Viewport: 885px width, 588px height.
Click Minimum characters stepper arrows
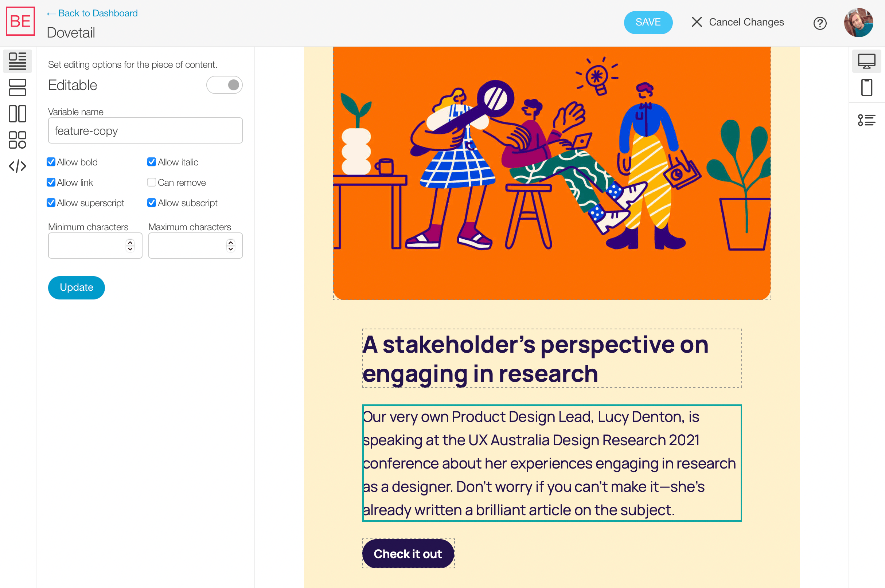pyautogui.click(x=130, y=246)
